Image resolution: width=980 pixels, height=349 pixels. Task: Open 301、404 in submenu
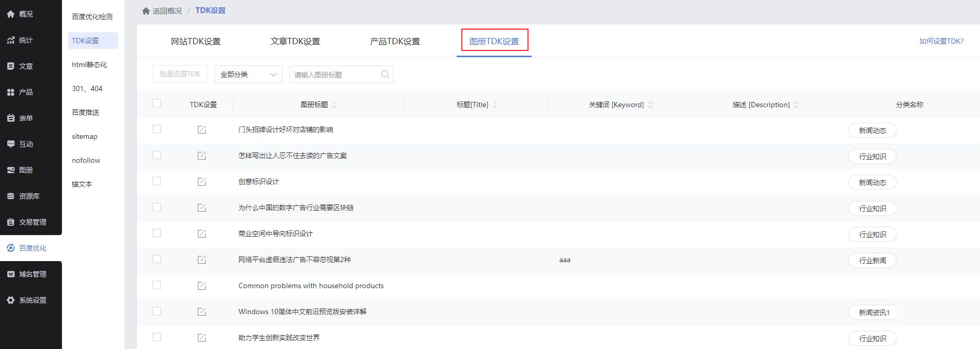click(87, 88)
